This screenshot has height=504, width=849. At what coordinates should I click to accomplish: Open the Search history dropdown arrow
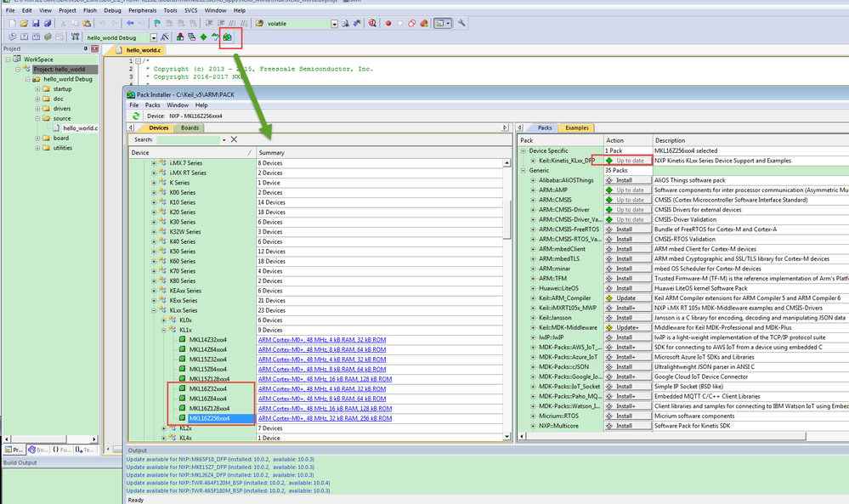(224, 139)
